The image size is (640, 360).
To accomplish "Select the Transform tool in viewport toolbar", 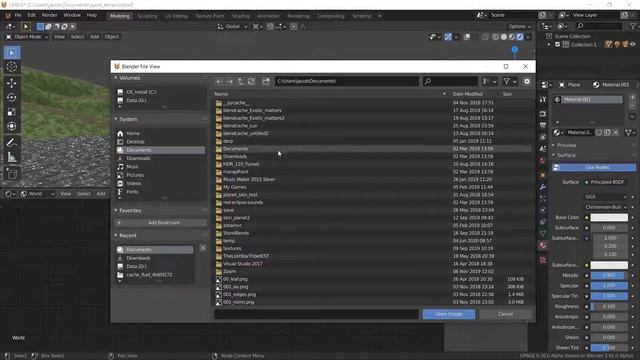I will [12, 126].
